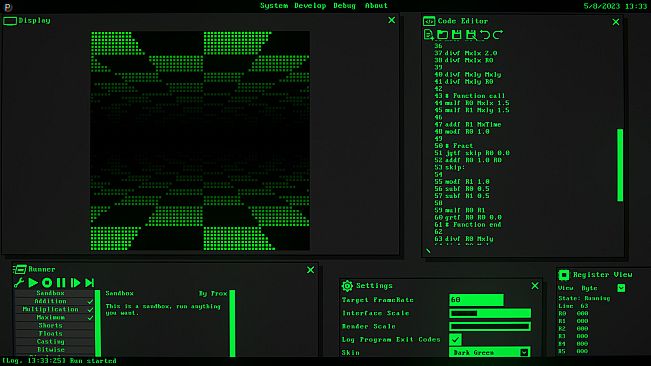
Task: Save the file in Code Editor
Action: pyautogui.click(x=457, y=35)
